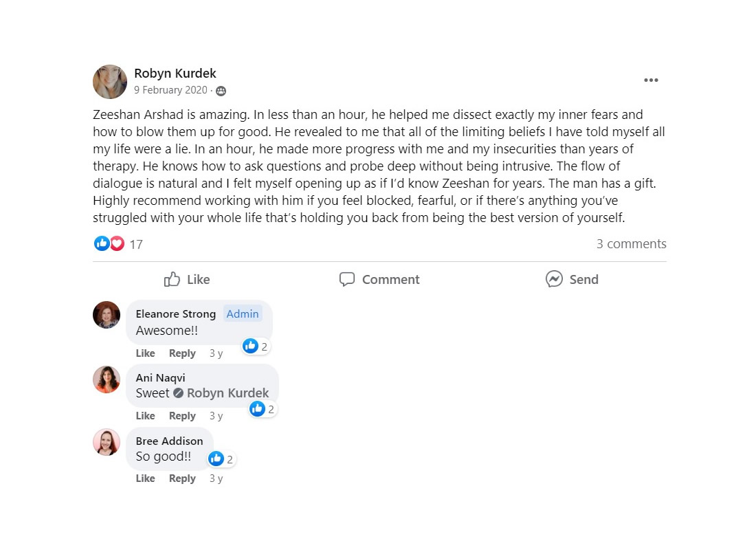The height and width of the screenshot is (550, 756).
Task: Click the blue like reaction icon on post
Action: [102, 243]
